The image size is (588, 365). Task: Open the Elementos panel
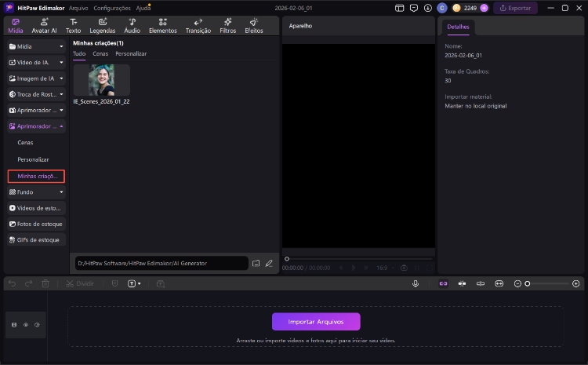click(163, 26)
